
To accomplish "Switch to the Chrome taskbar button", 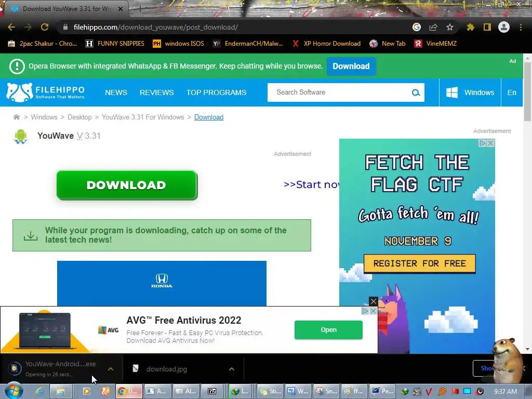I will (129, 391).
